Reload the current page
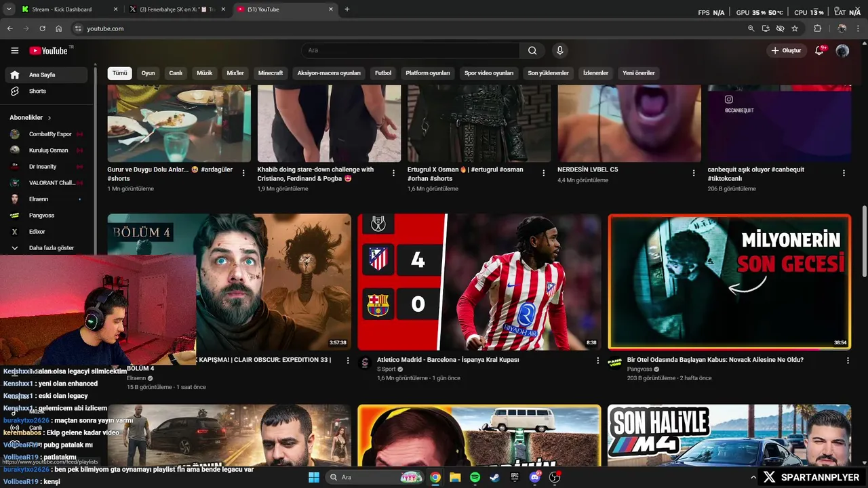Viewport: 868px width, 488px height. 42,28
